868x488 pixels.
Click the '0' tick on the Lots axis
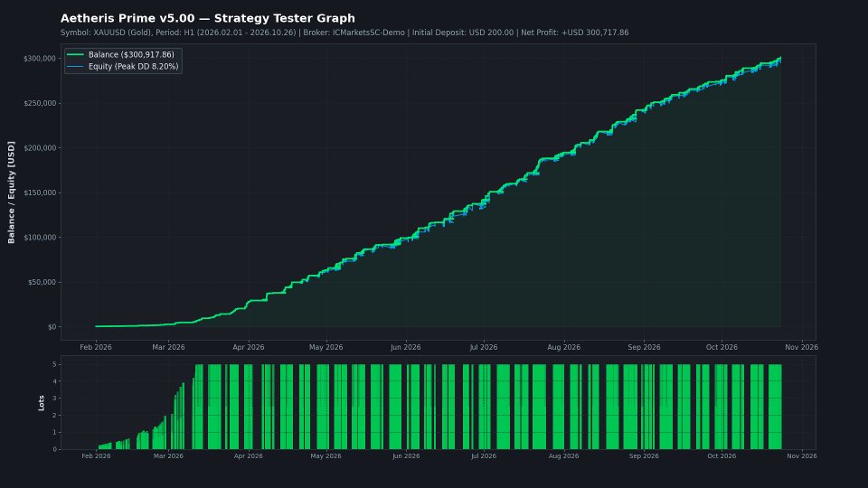(x=54, y=449)
